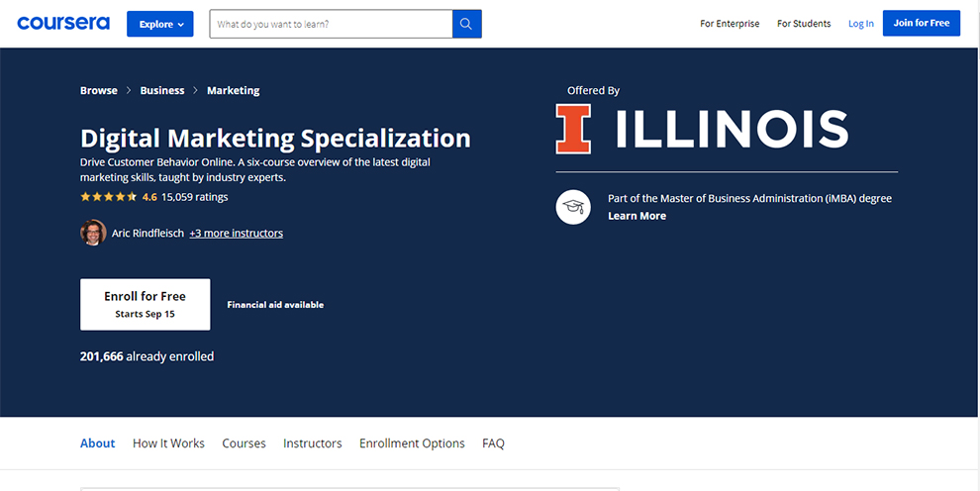980x491 pixels.
Task: Click the Illinois university logo
Action: tap(702, 129)
